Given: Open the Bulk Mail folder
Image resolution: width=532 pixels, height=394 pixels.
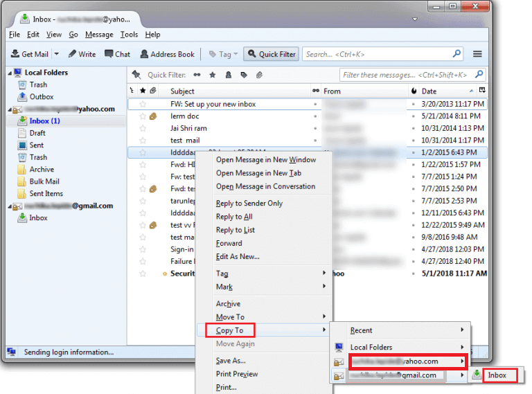Looking at the screenshot, I should click(44, 181).
